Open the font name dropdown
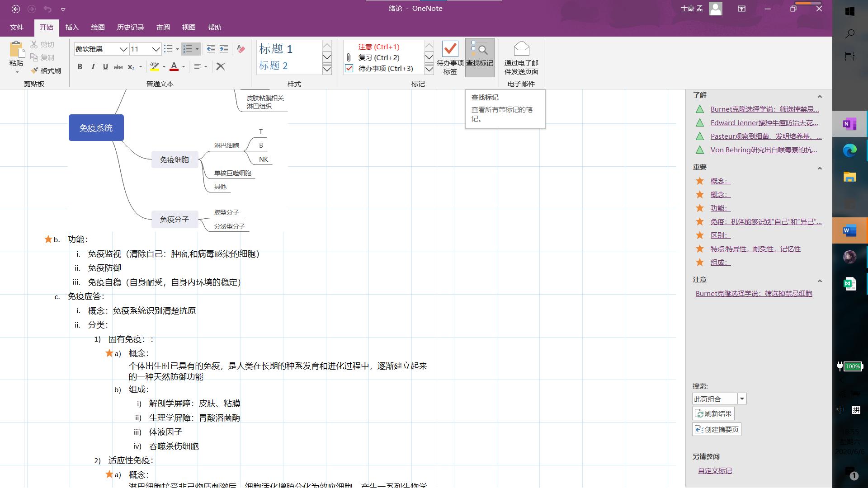 tap(123, 49)
